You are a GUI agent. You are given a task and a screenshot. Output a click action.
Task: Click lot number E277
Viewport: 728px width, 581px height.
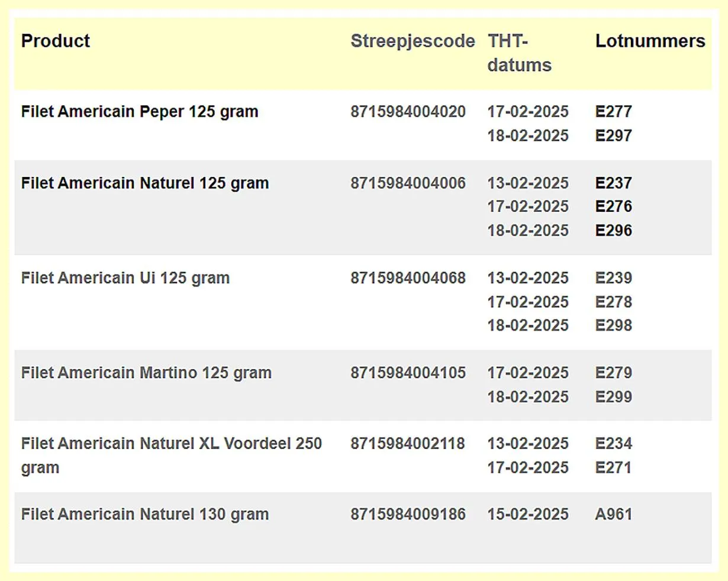[614, 112]
